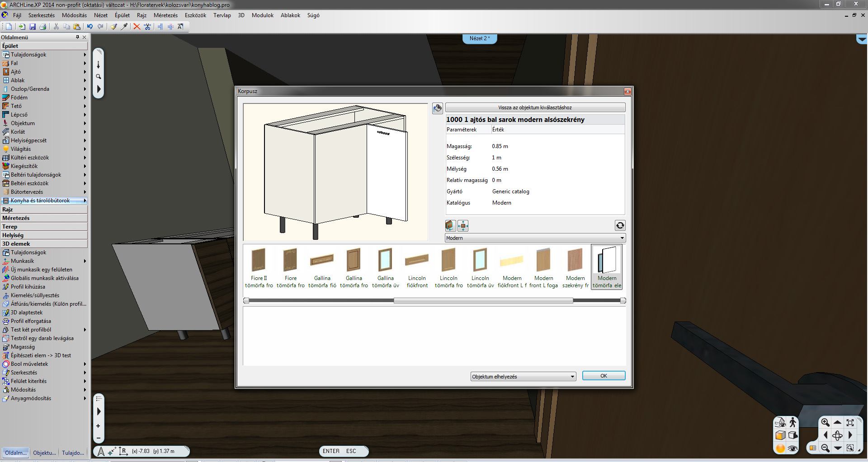The image size is (868, 462).
Task: Toggle the orange cube shaded view
Action: 780,435
